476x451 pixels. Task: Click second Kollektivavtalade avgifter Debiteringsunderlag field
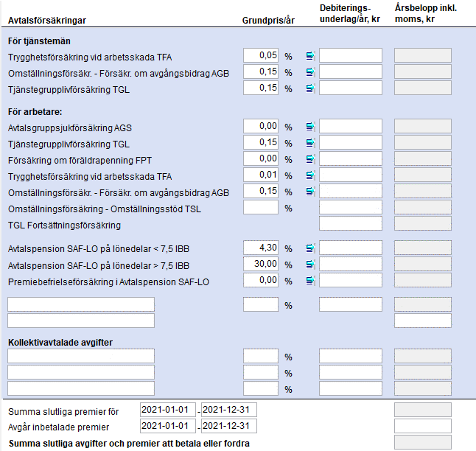tap(351, 372)
